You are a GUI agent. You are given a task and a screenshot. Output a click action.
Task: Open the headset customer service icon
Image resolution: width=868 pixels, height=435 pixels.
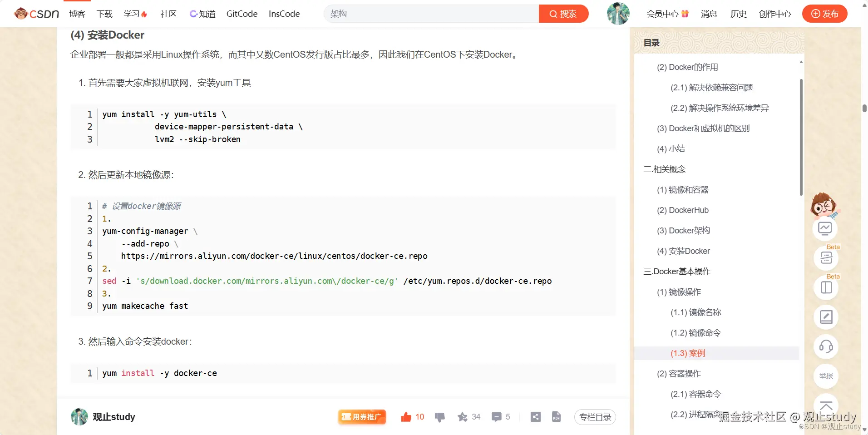pyautogui.click(x=826, y=347)
